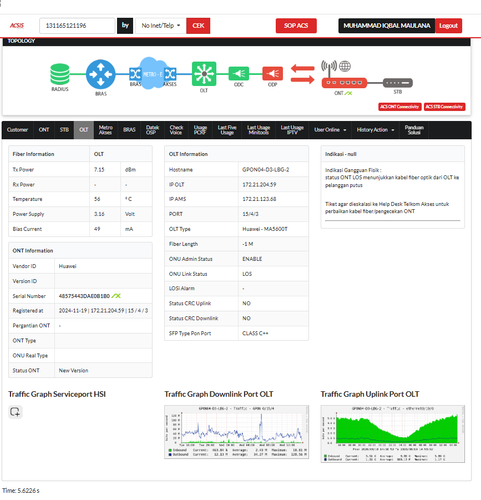Click ONU Link Status value LOS
The width and height of the screenshot is (481, 500).
click(x=247, y=274)
